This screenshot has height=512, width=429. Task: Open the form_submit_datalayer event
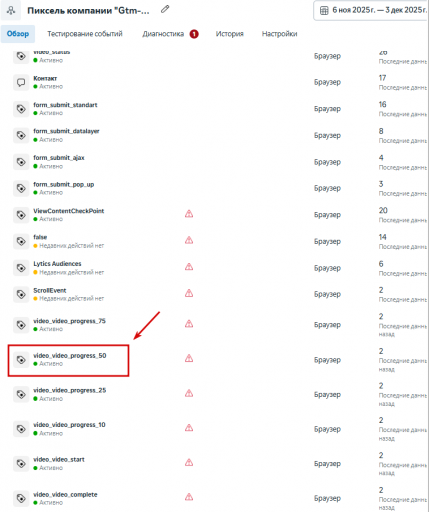pos(66,131)
